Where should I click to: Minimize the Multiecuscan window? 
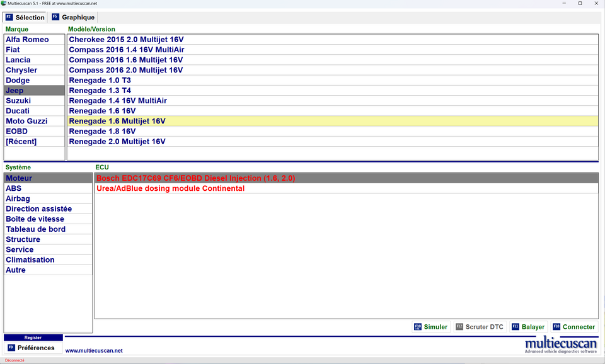click(564, 4)
